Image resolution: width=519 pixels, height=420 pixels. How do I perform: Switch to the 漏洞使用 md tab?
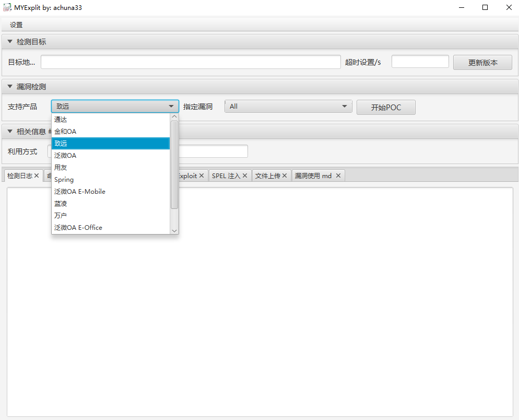tap(313, 176)
